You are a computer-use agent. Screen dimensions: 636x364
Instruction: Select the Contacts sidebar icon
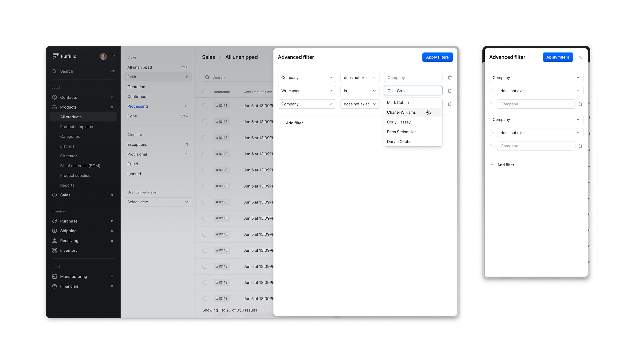tap(54, 97)
